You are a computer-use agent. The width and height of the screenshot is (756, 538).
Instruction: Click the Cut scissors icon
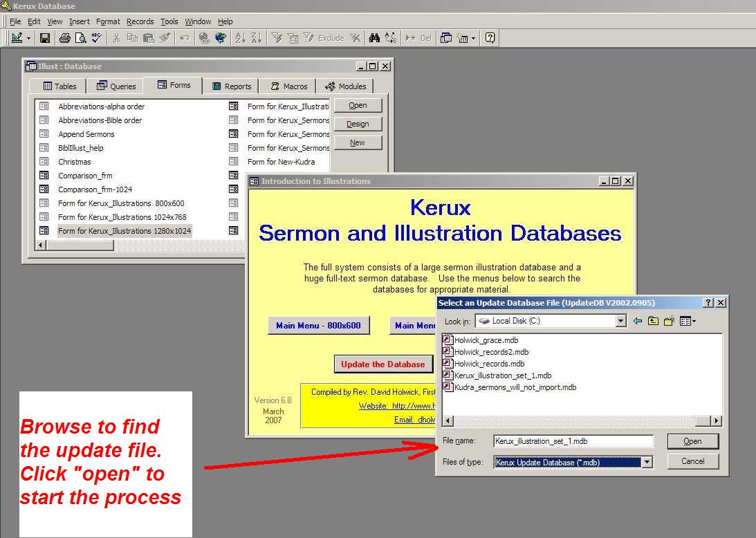coord(116,38)
